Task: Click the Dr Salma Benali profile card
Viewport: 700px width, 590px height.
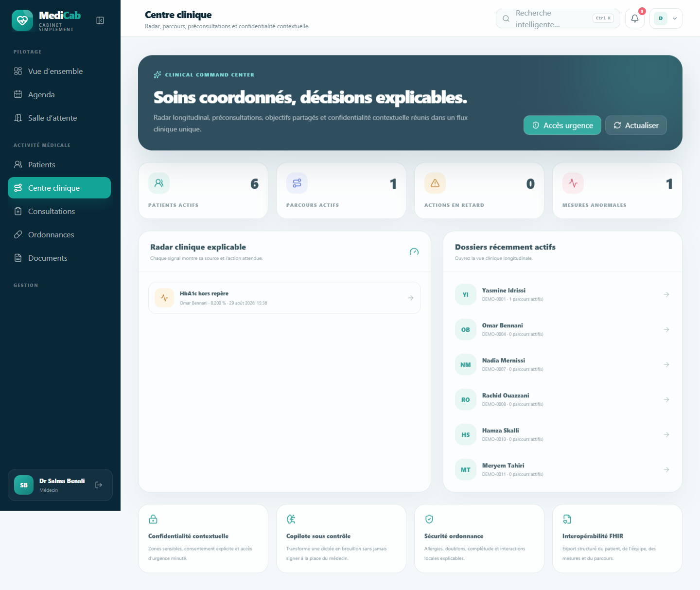Action: click(60, 485)
